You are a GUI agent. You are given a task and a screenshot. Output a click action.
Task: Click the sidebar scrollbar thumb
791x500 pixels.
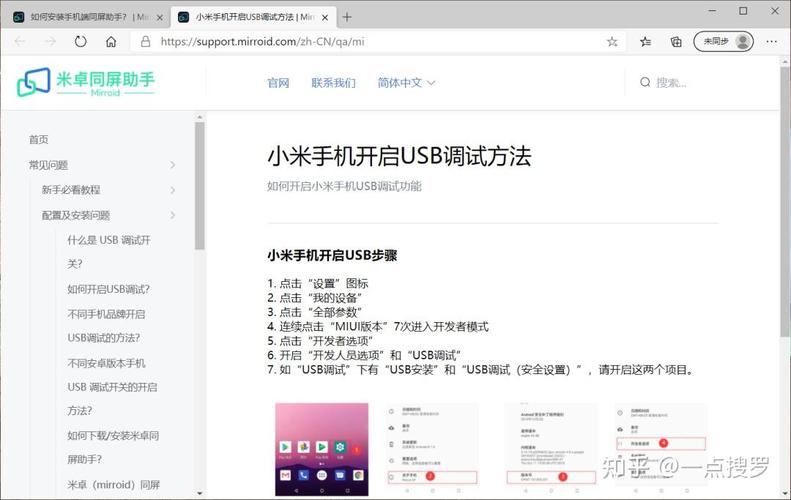pyautogui.click(x=200, y=186)
